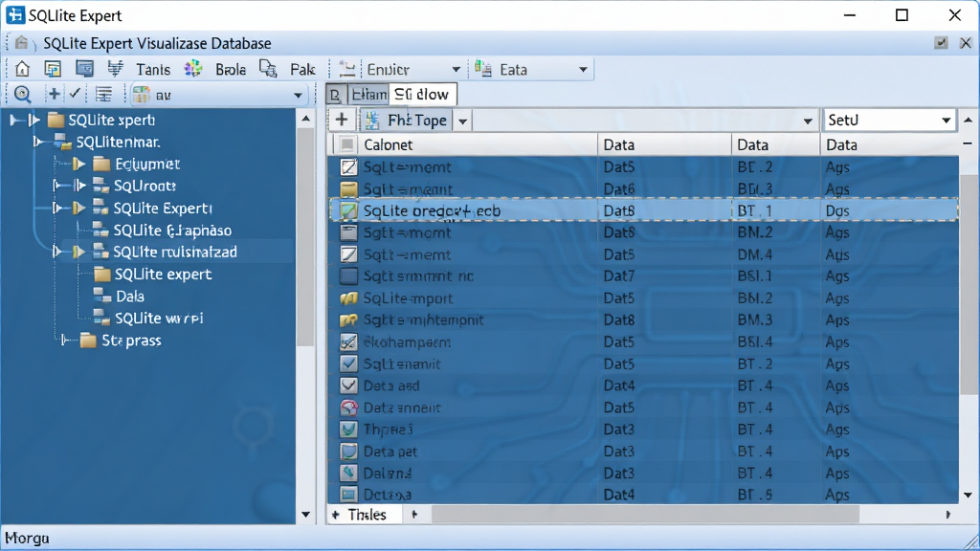Toggle checkbox of row Sqlt enamit
Screen dimensions: 980x551
tap(348, 364)
